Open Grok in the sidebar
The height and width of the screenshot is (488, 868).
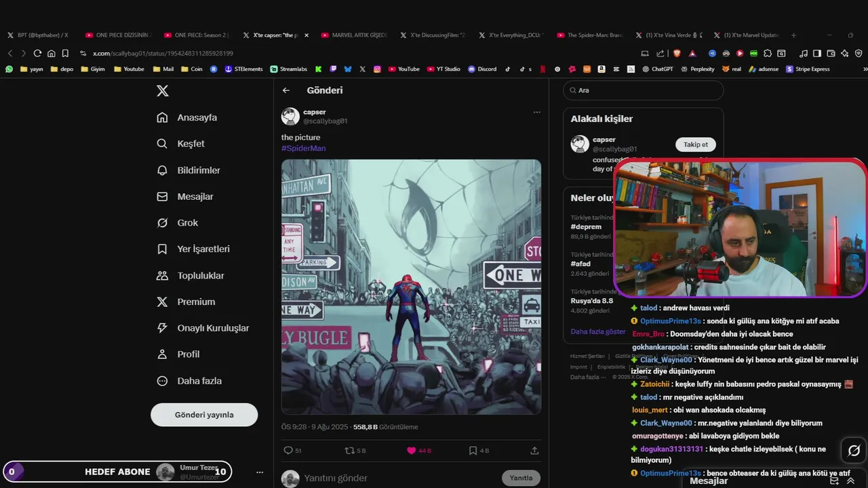177,223
